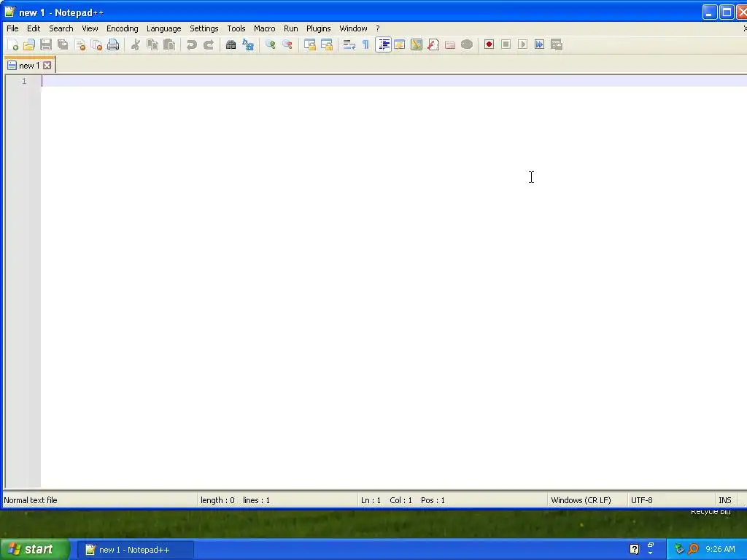Screen dimensions: 747x560
Task: Click the Undo arrow icon
Action: tap(192, 44)
